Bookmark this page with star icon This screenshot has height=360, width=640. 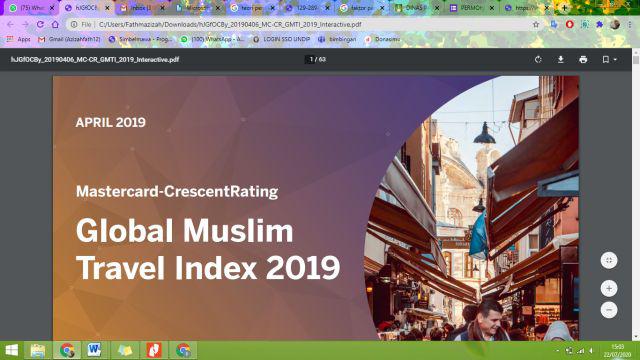click(x=536, y=24)
